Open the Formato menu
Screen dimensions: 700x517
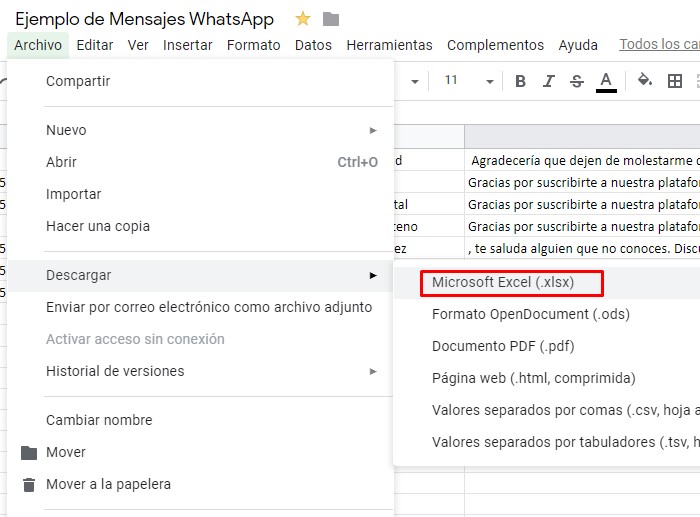(x=254, y=45)
